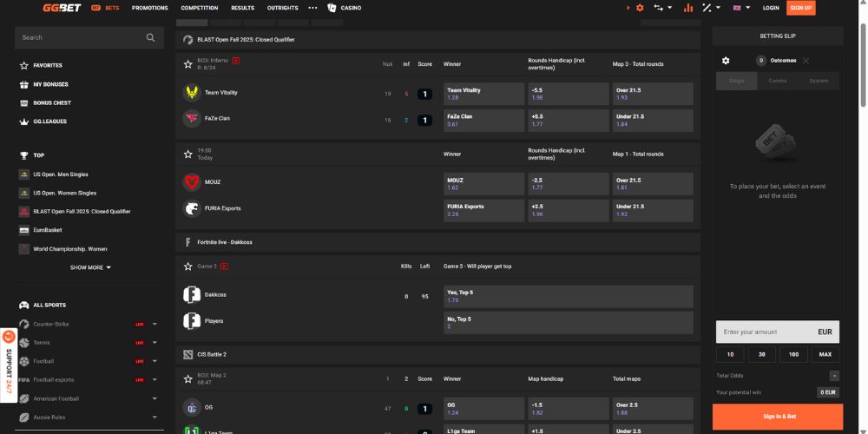Open the OUTRIGHTS menu item

point(282,8)
